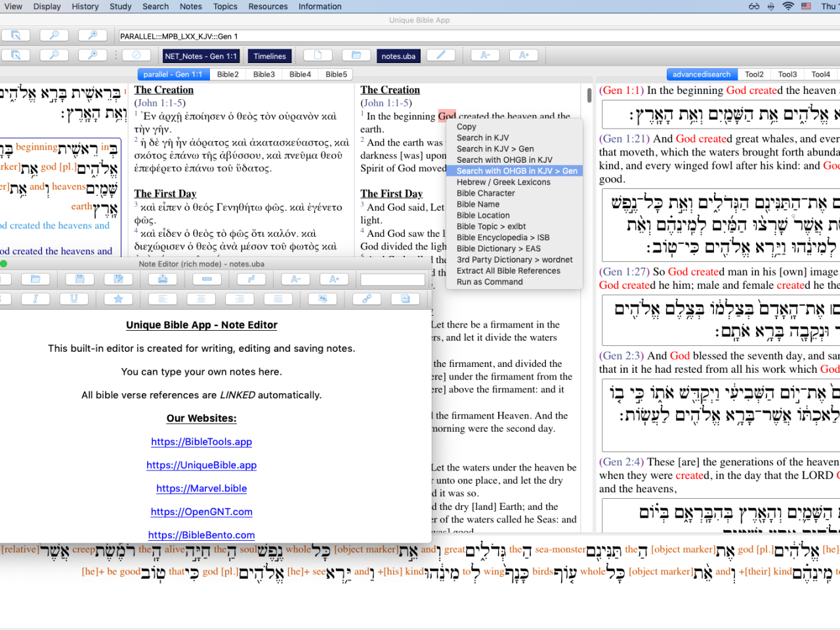Screen dimensions: 840x630
Task: Switch to the Tool2 tab
Action: coord(754,74)
